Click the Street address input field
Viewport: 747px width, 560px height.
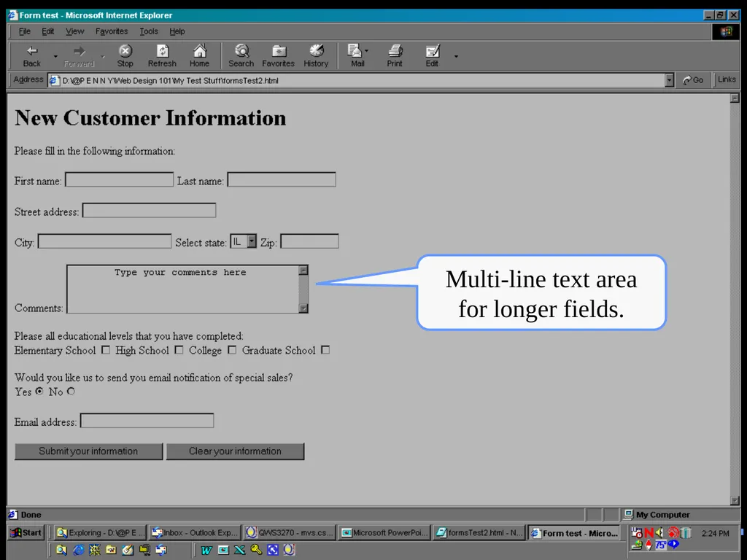pos(149,211)
